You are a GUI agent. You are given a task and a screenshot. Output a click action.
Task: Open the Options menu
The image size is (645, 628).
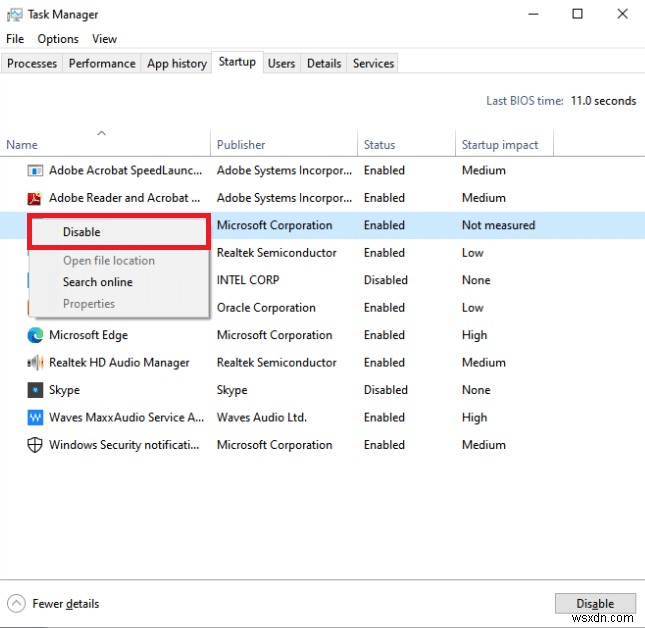[58, 39]
